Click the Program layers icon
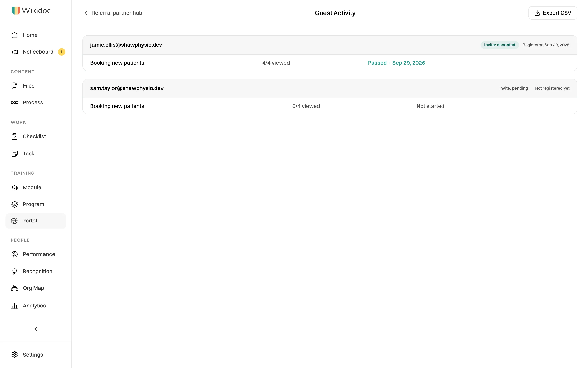 tap(14, 204)
